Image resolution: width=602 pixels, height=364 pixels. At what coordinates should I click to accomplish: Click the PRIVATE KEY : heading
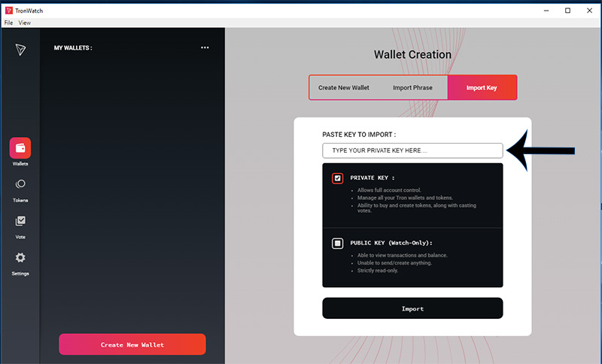click(372, 177)
